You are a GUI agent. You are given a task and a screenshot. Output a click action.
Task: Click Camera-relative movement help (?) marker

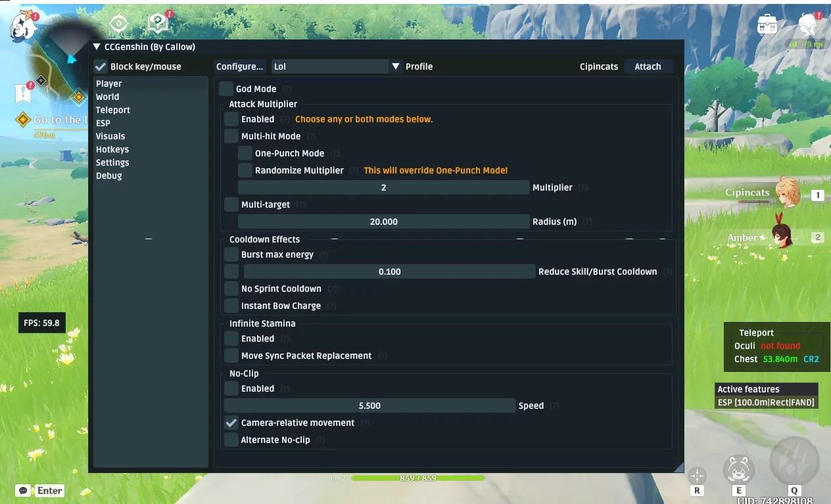point(365,423)
